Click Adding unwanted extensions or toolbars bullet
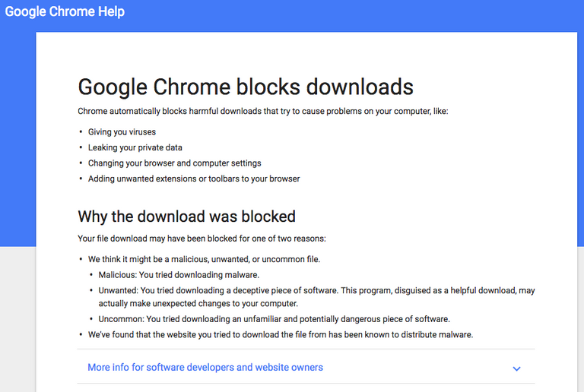This screenshot has width=584, height=392. pos(194,179)
